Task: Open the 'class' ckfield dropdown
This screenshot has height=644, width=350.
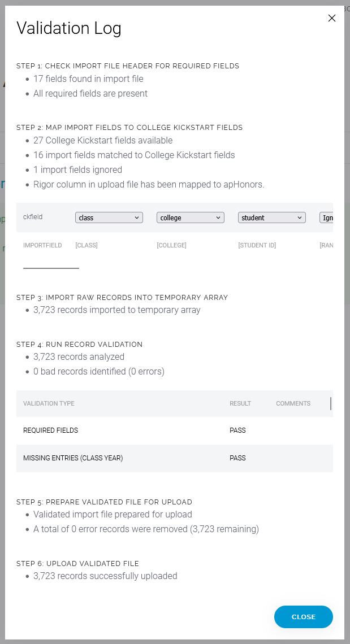Action: [x=109, y=217]
